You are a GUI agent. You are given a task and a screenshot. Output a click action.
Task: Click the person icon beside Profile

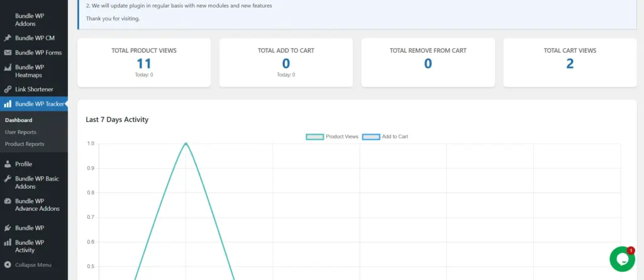tap(8, 164)
